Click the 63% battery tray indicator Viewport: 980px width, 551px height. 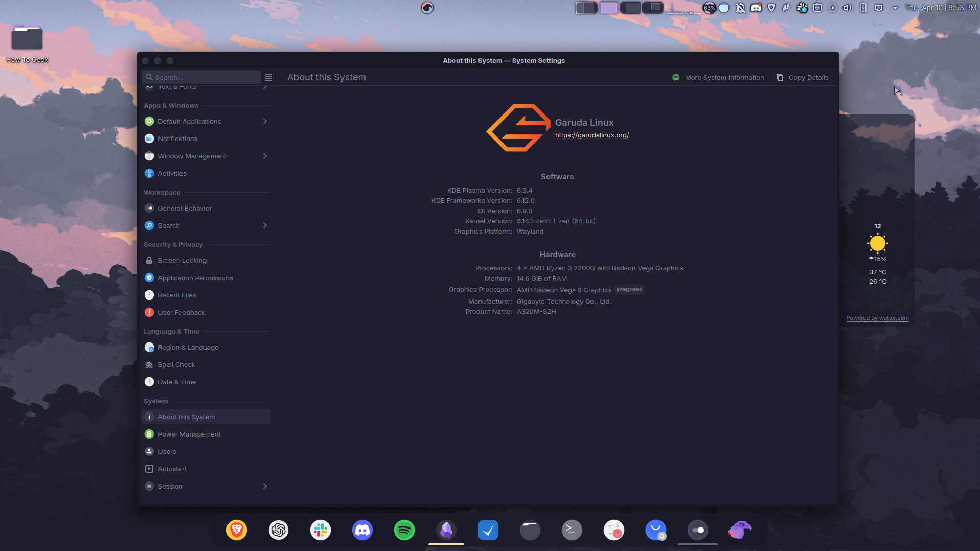point(710,8)
